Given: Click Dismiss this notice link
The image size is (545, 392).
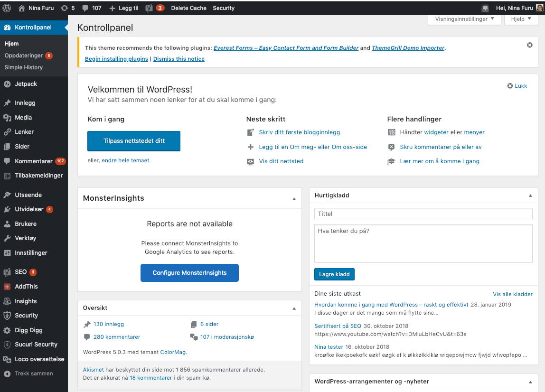Looking at the screenshot, I should pyautogui.click(x=179, y=59).
